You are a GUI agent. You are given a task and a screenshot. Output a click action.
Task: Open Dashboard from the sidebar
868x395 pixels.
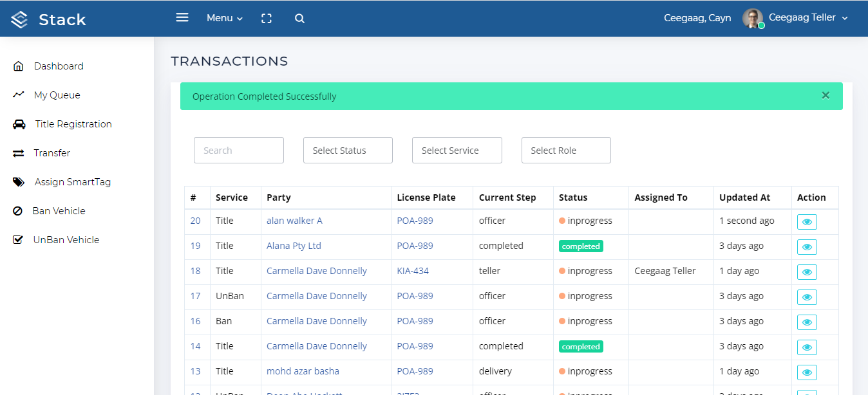click(x=59, y=66)
